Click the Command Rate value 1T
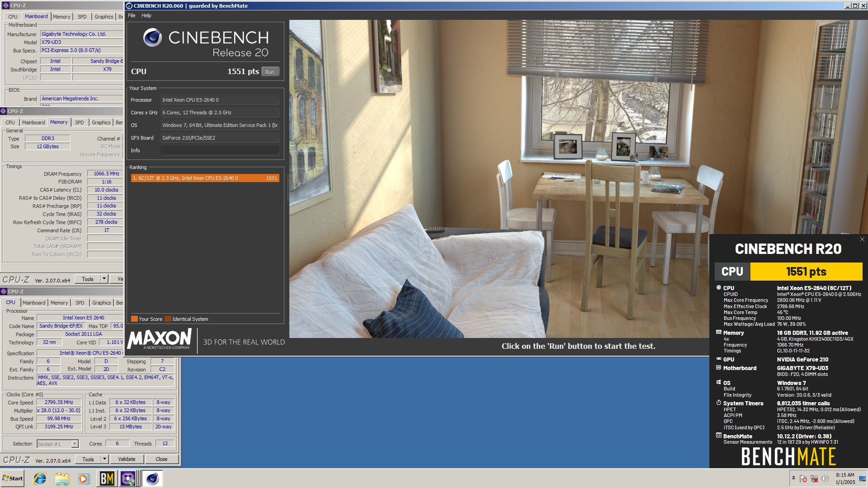The image size is (868, 488). coord(106,230)
